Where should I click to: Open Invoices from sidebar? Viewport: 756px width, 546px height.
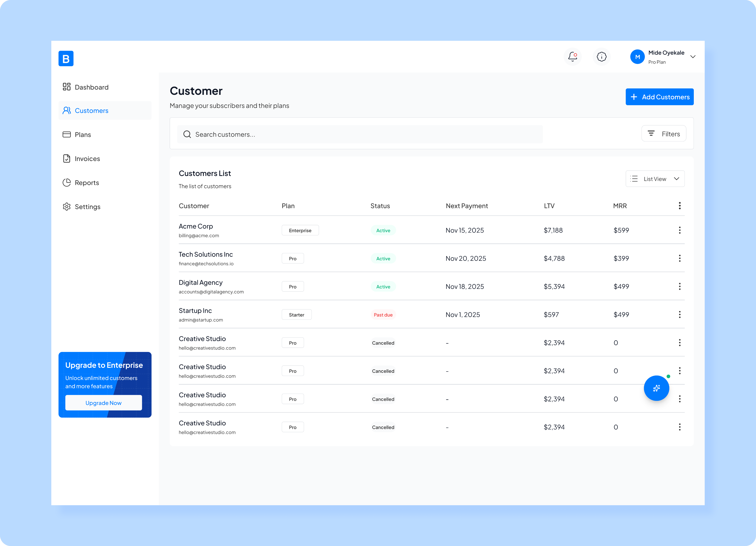point(87,159)
